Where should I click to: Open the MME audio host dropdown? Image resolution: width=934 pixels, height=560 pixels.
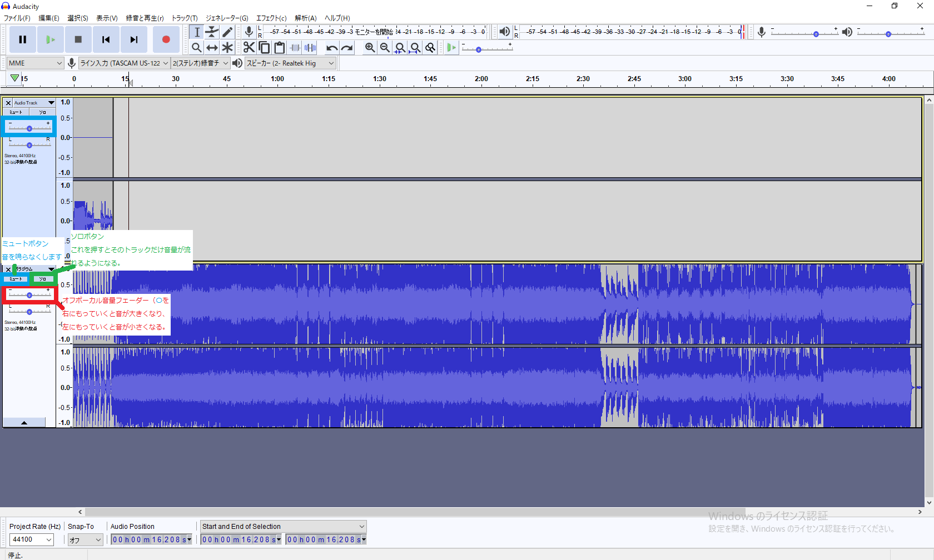tap(35, 63)
